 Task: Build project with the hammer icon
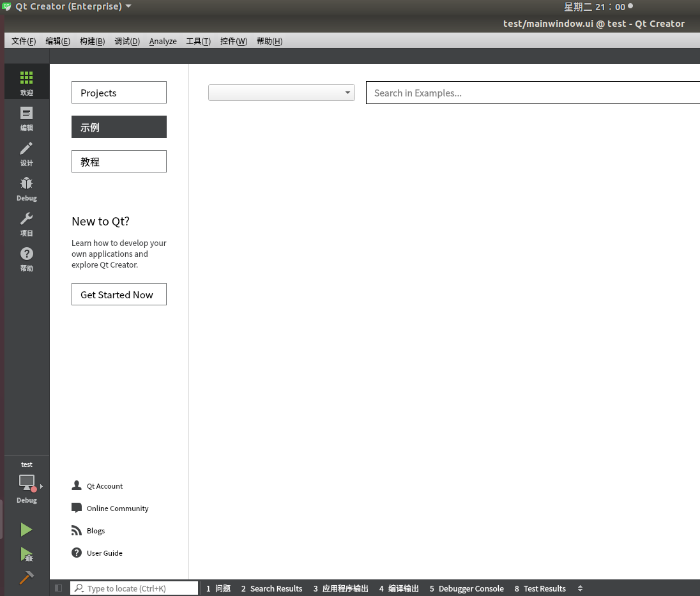pos(26,577)
